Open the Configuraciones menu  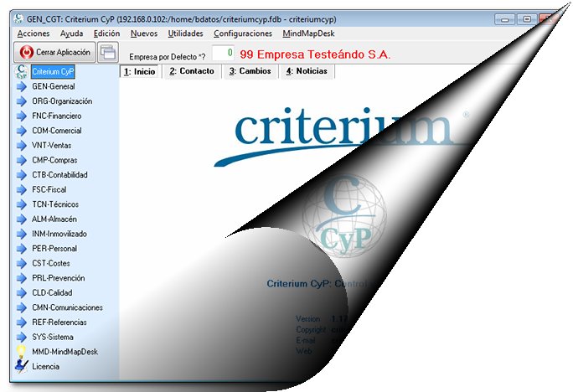(x=243, y=34)
